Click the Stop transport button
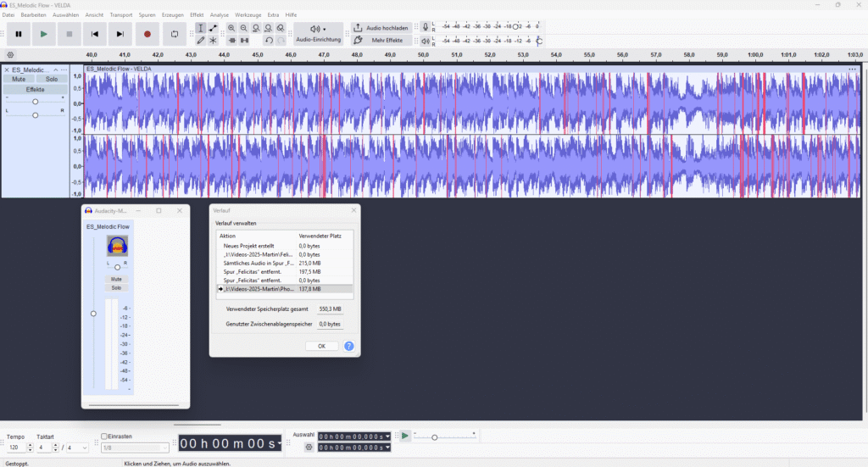Viewport: 868px width, 467px height. pos(70,34)
